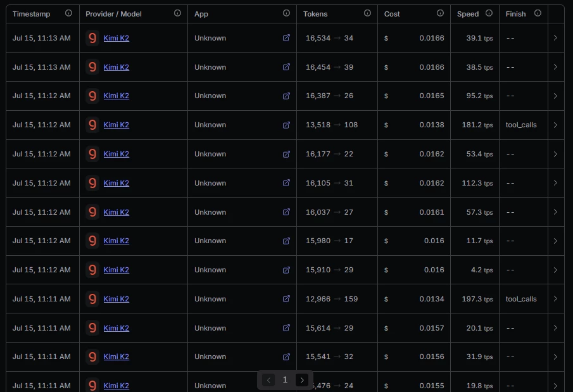Click tool_calls finish value in the 13,518 tokens row
Screen dimensions: 573x392
click(521, 125)
